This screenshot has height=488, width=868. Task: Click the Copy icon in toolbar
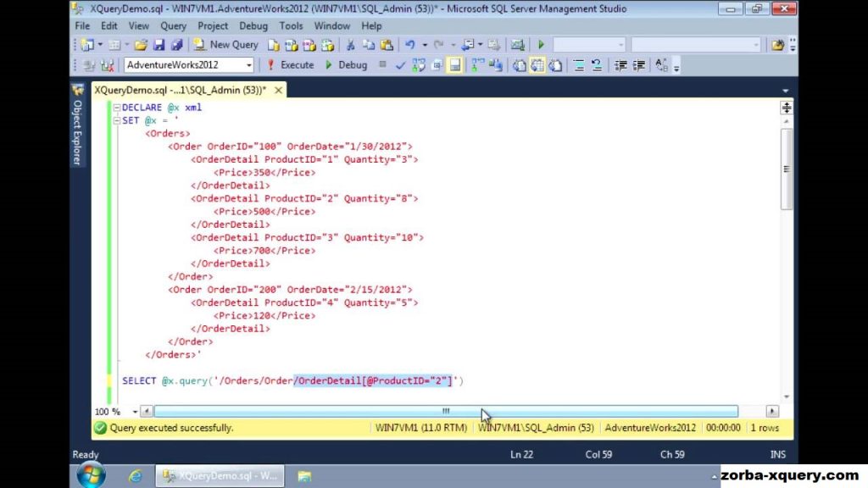(x=369, y=45)
